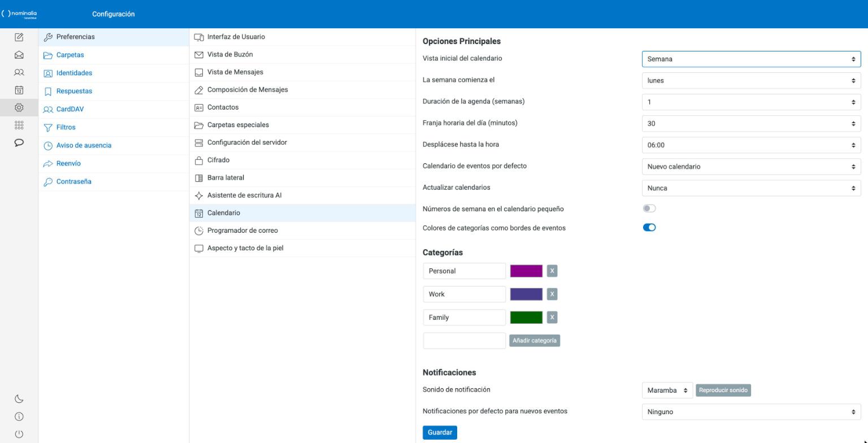The image size is (868, 443).
Task: Open the initial calendar view dropdown
Action: click(x=751, y=59)
